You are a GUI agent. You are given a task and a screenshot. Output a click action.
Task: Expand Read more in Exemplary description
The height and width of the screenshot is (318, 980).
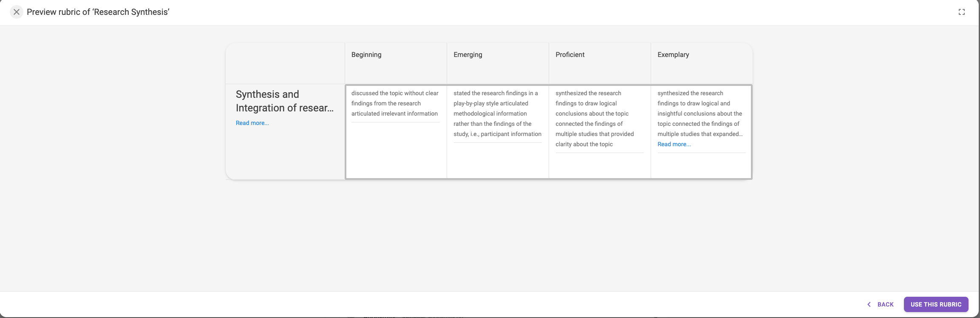[674, 144]
